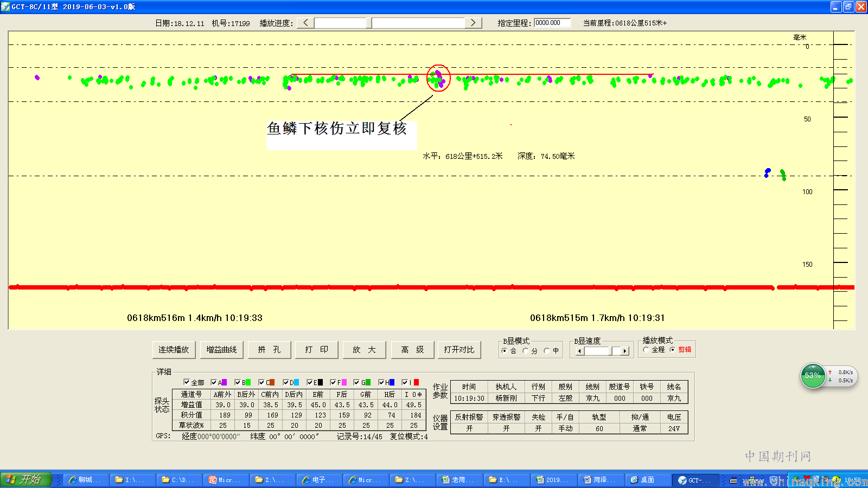This screenshot has width=868, height=488.
Task: Choose the 分 option in B显模式
Action: 525,351
